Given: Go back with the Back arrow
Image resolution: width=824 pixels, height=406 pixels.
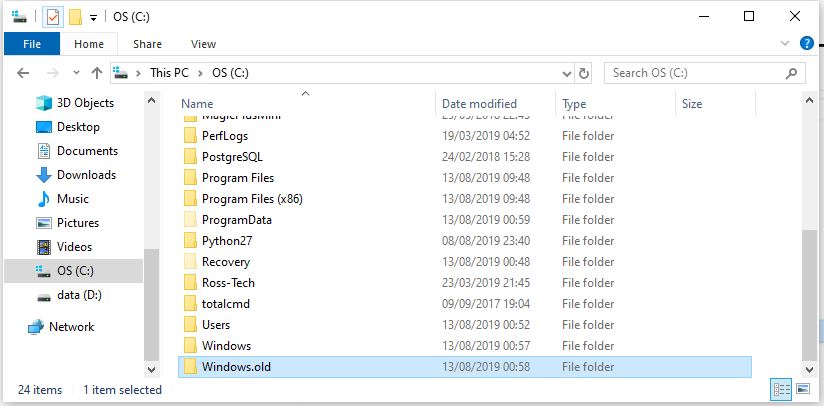Looking at the screenshot, I should click(23, 73).
